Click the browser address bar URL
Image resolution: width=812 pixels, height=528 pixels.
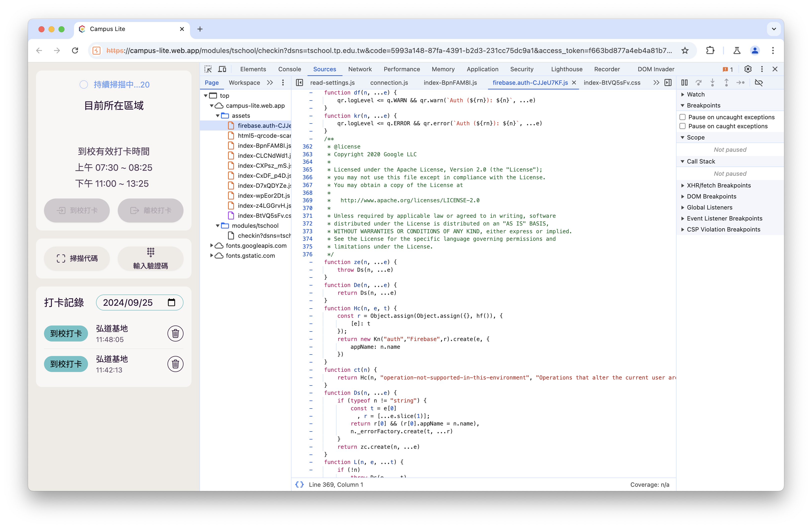point(389,50)
